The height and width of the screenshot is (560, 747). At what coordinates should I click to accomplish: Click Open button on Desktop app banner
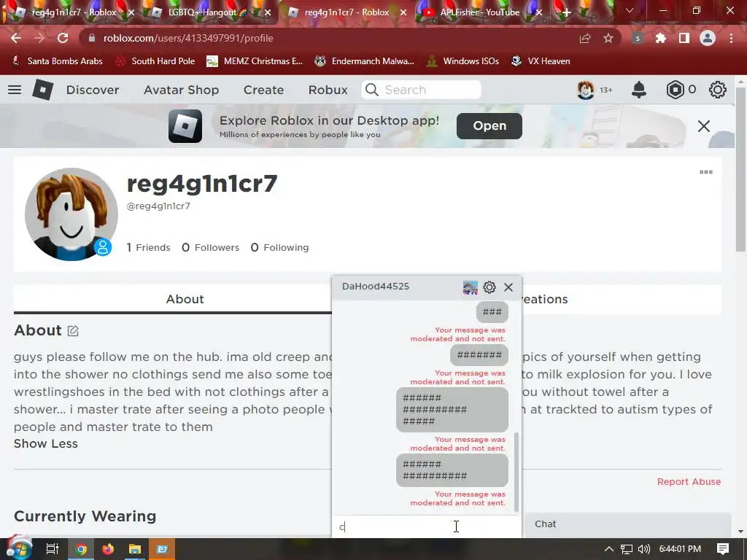click(489, 125)
